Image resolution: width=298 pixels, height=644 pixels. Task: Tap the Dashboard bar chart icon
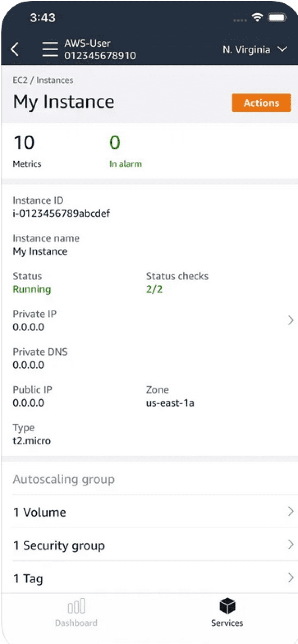point(76,606)
